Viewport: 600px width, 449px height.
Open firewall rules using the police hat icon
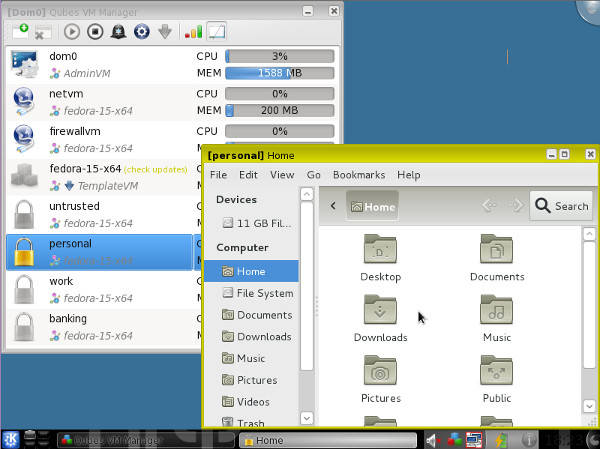pos(118,31)
